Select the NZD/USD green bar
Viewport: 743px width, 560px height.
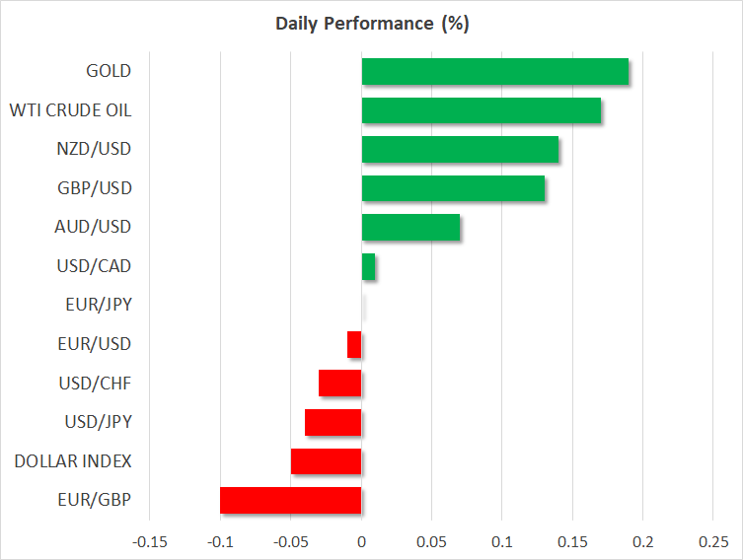click(x=460, y=150)
